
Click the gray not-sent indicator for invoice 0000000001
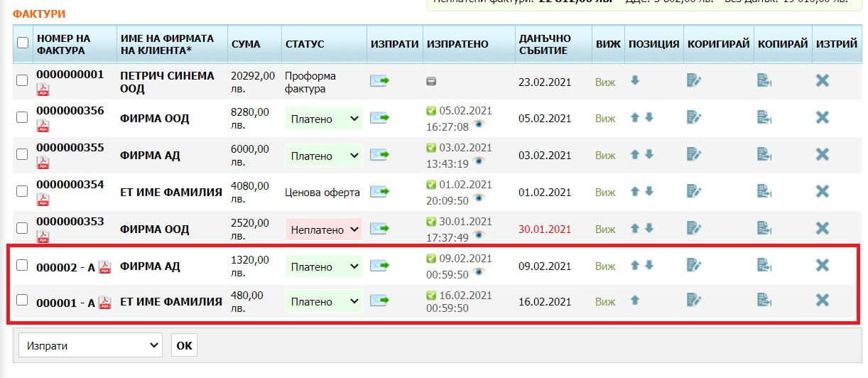pos(431,81)
